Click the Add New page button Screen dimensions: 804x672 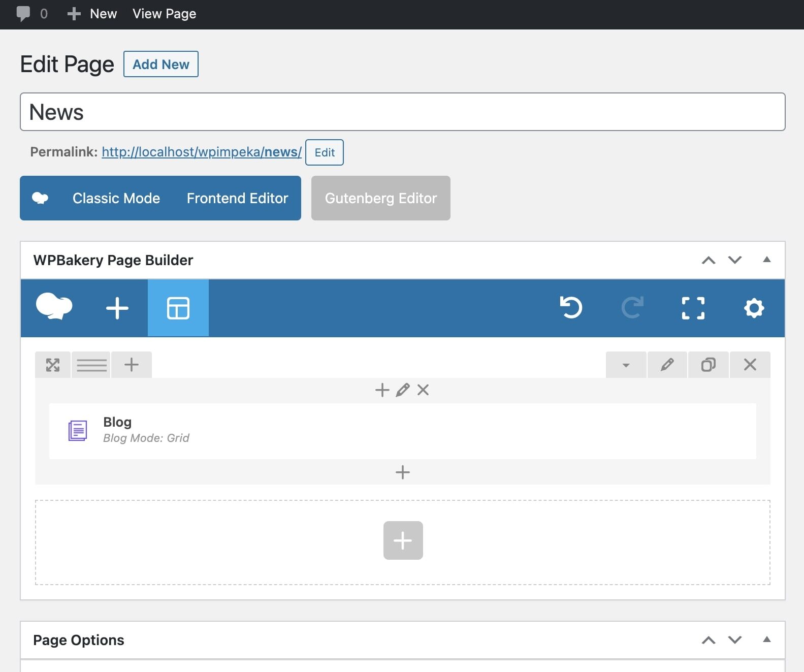[x=161, y=64]
